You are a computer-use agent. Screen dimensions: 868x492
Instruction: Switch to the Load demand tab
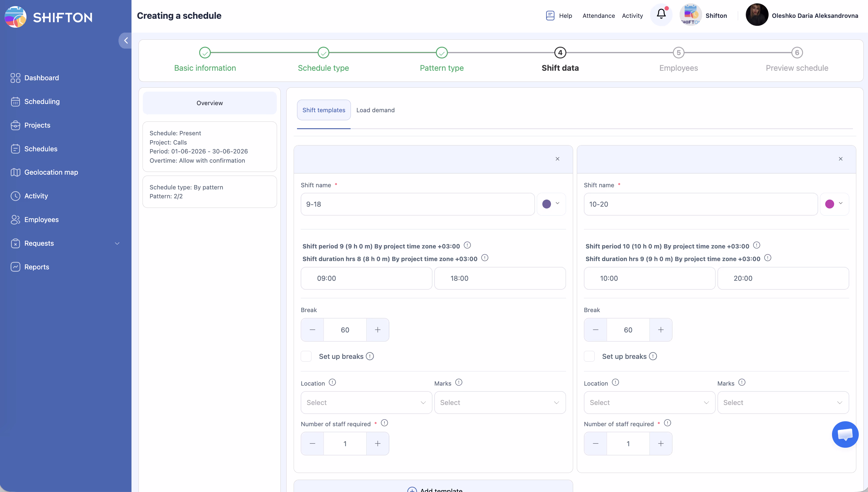[375, 110]
